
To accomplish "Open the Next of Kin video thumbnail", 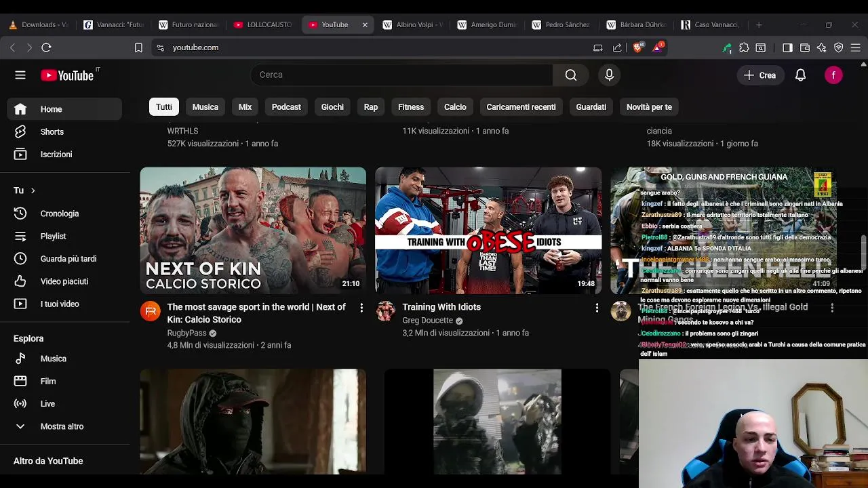I will coord(253,230).
